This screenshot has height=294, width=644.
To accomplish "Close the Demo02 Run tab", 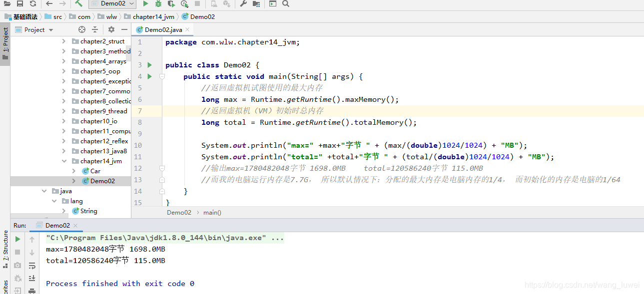I will (x=76, y=226).
